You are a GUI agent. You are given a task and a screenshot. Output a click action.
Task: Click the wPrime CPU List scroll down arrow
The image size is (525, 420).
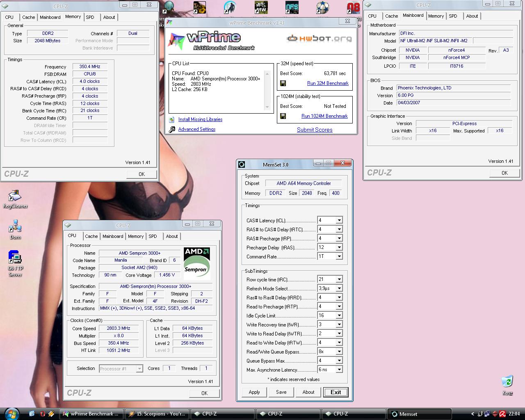pos(267,107)
